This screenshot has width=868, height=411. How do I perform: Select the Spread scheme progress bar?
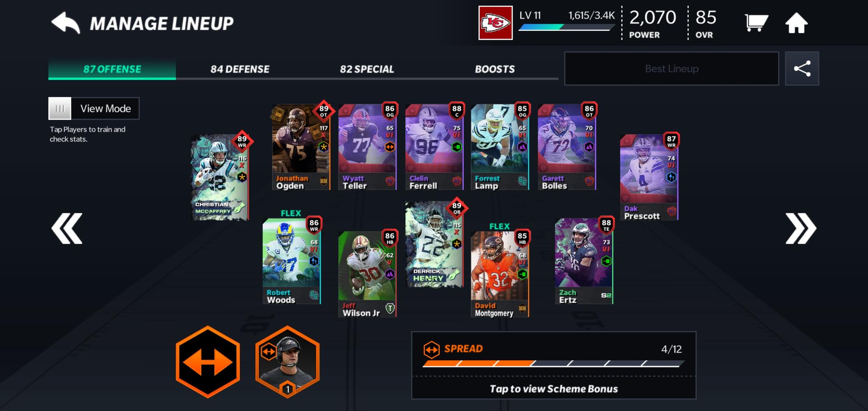pos(554,363)
